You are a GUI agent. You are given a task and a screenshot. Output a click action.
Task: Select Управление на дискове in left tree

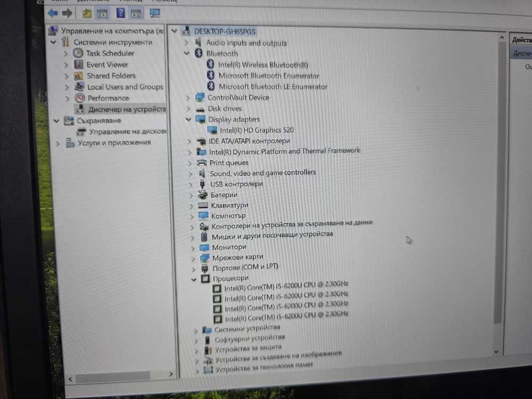[128, 131]
